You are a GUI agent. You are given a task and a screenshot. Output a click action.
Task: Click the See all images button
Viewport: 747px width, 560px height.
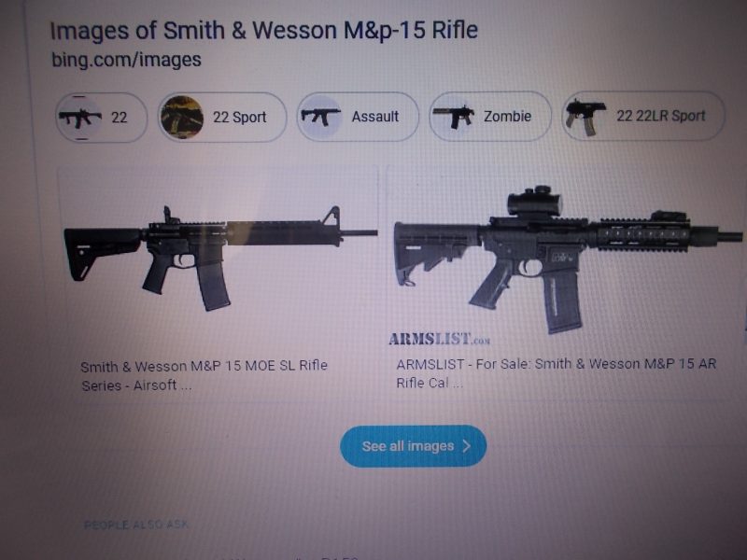click(x=413, y=446)
